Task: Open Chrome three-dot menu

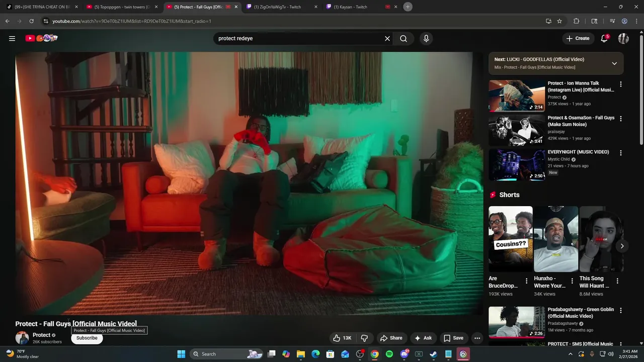Action: (636, 21)
